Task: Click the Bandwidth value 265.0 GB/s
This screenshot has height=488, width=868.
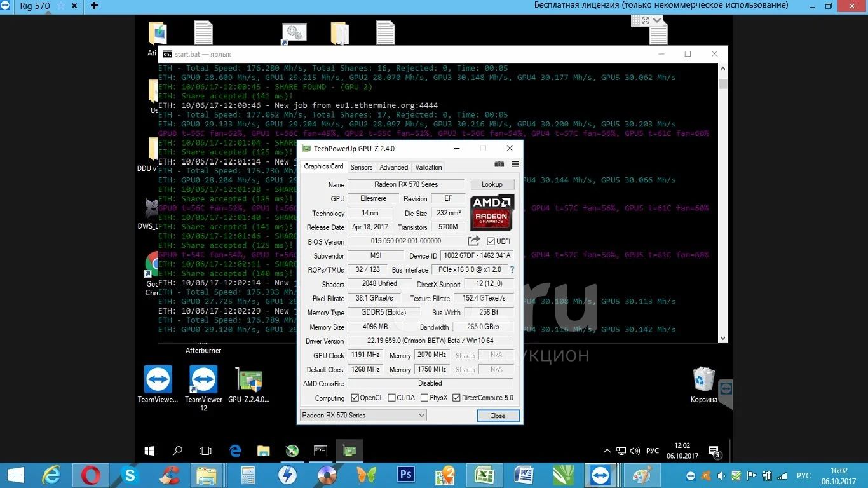Action: click(484, 327)
